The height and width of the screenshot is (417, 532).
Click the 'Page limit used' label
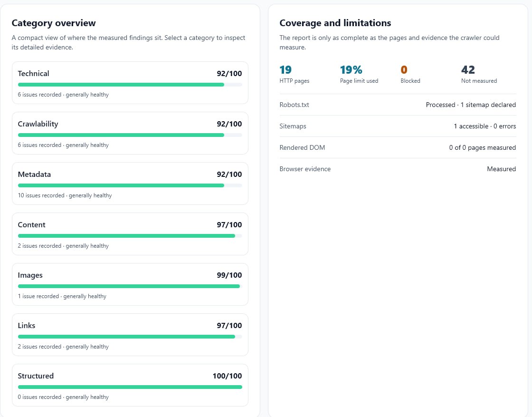[359, 81]
